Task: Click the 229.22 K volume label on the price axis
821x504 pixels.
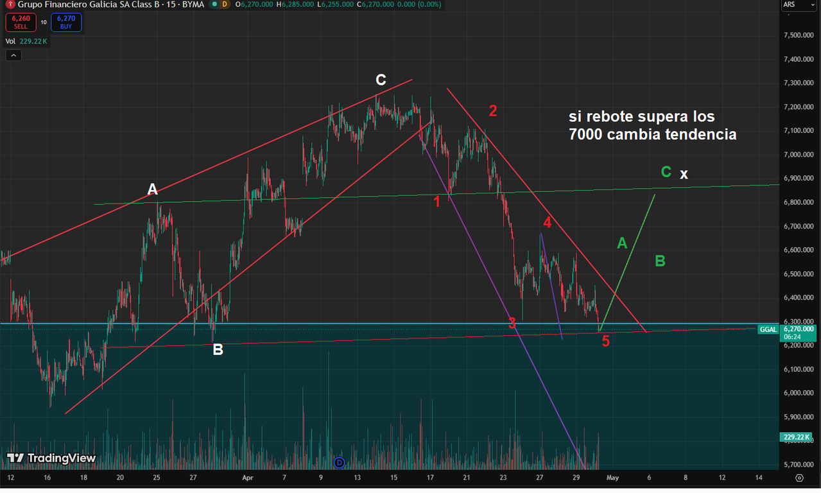Action: click(796, 437)
